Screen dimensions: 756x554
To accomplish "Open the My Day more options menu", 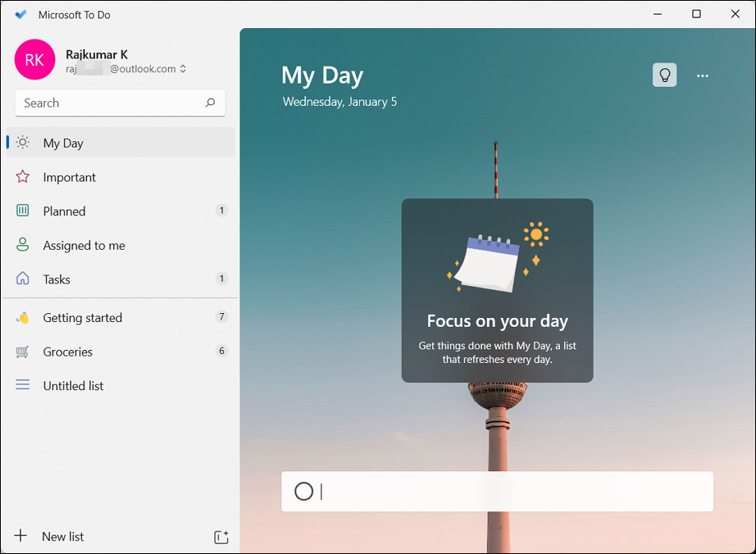I will (x=702, y=75).
